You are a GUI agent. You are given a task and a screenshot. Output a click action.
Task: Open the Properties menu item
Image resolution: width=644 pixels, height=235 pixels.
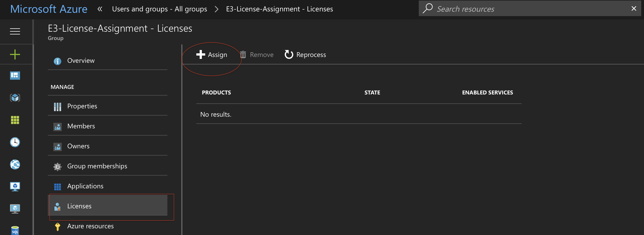click(108, 106)
